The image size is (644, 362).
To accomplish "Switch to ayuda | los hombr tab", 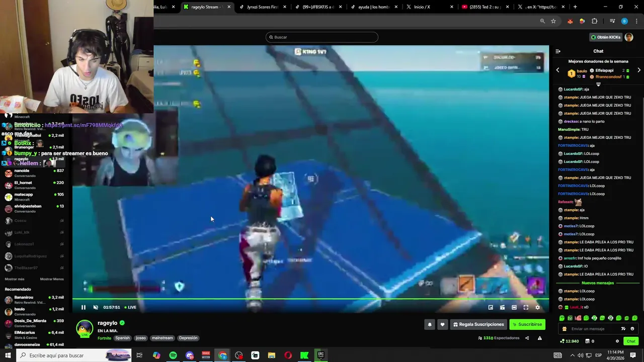I will pyautogui.click(x=375, y=7).
